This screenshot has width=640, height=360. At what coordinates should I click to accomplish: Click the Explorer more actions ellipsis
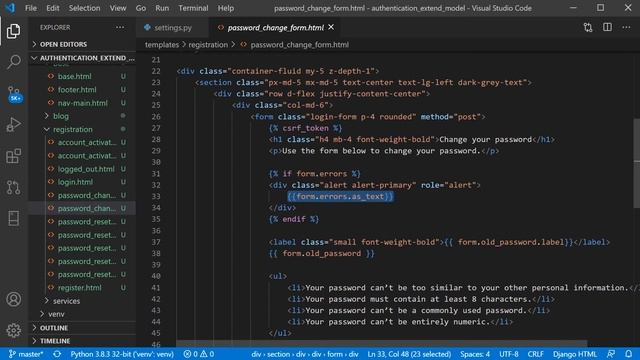pyautogui.click(x=120, y=27)
